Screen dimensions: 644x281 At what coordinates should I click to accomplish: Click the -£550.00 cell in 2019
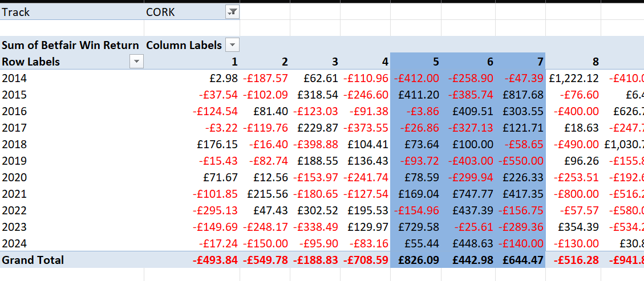click(520, 161)
